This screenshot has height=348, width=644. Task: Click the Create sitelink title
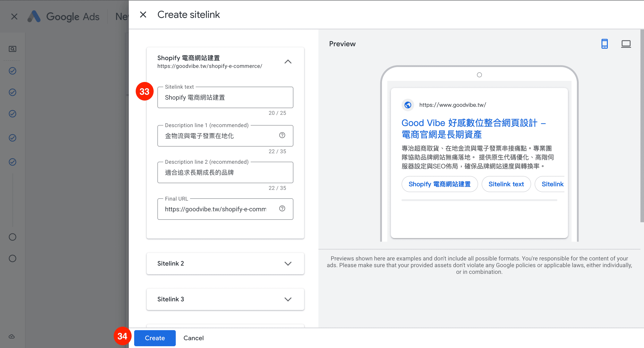click(x=189, y=15)
